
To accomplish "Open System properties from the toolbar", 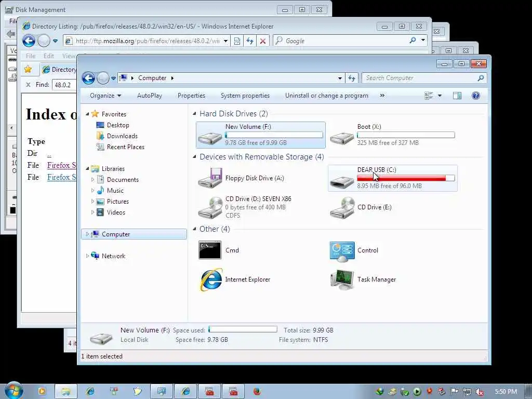I will point(245,96).
